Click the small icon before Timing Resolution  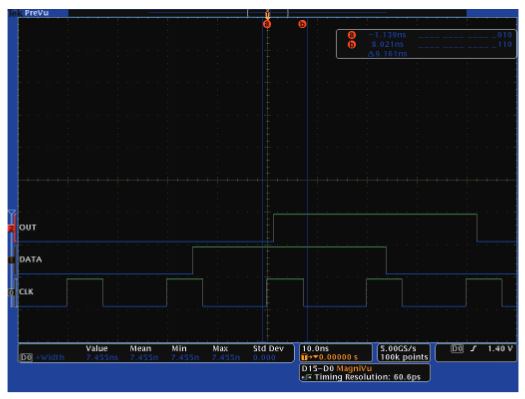point(306,377)
